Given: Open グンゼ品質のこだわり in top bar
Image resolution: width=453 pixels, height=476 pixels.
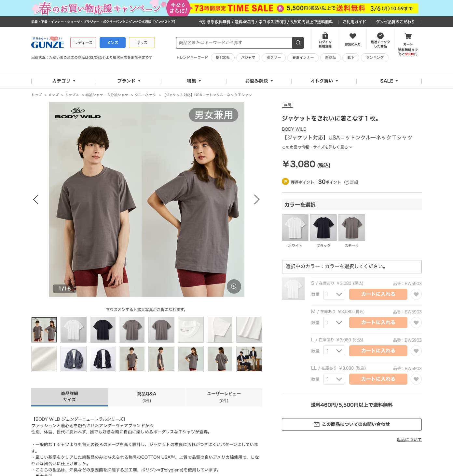Looking at the screenshot, I should pyautogui.click(x=395, y=22).
